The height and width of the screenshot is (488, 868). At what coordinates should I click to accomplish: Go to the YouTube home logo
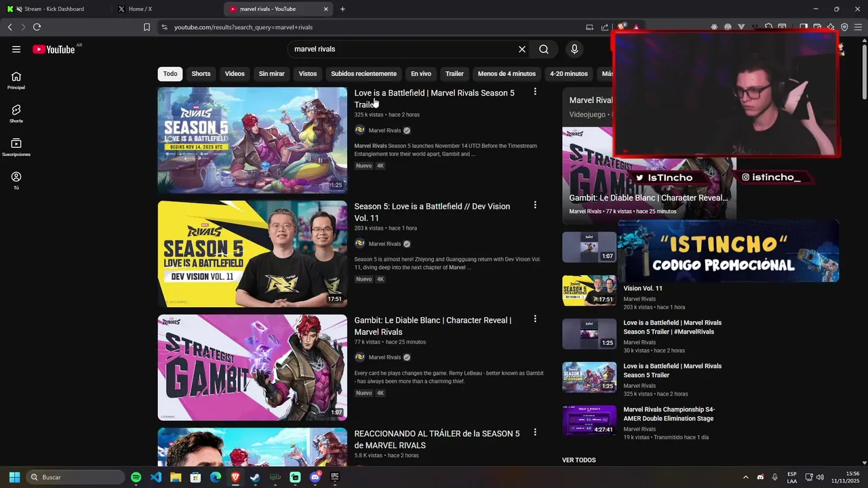pyautogui.click(x=54, y=49)
